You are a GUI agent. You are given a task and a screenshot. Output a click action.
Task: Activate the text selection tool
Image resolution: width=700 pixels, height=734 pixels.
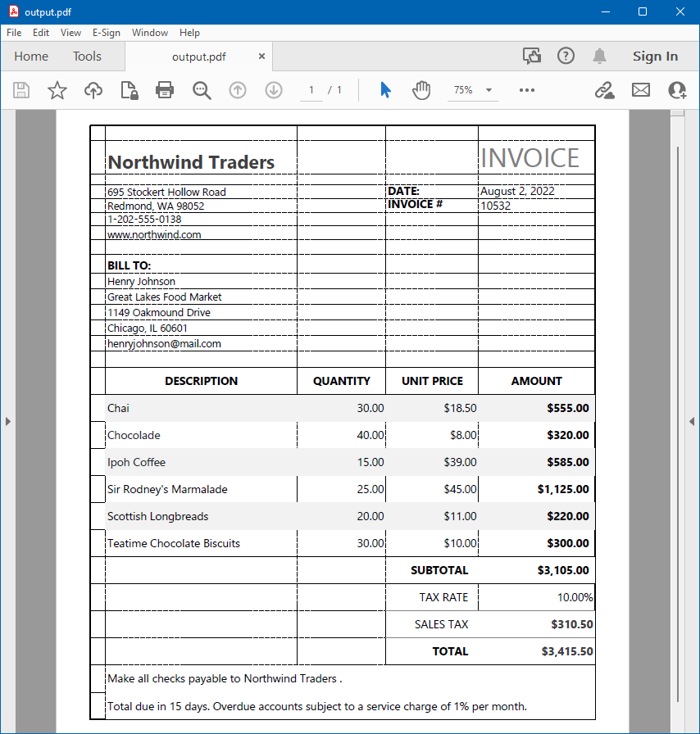(x=384, y=90)
